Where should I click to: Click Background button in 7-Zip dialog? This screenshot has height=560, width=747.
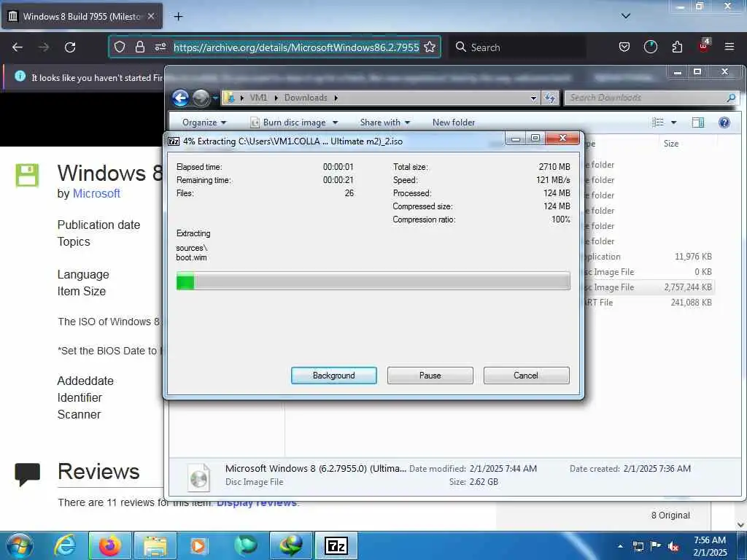(333, 376)
